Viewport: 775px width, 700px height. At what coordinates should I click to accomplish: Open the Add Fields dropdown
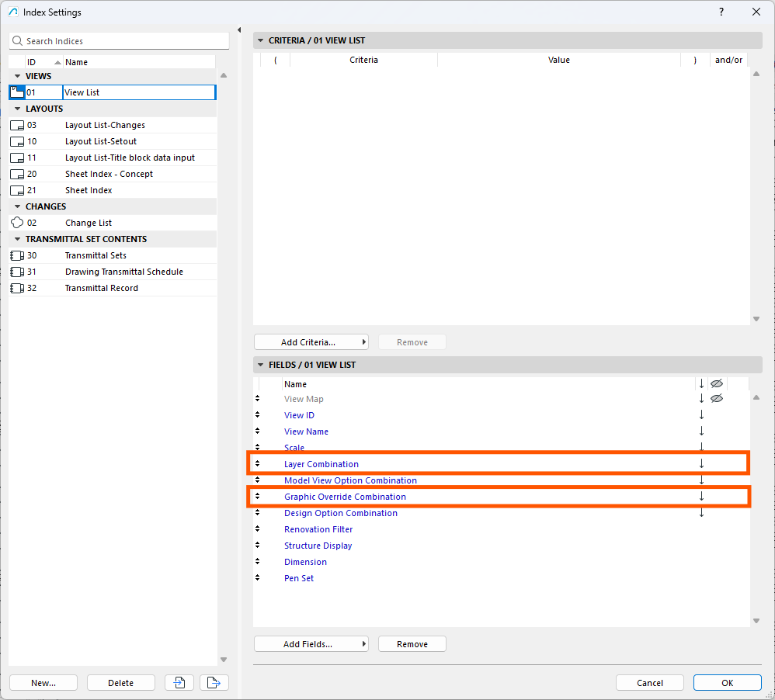[311, 643]
